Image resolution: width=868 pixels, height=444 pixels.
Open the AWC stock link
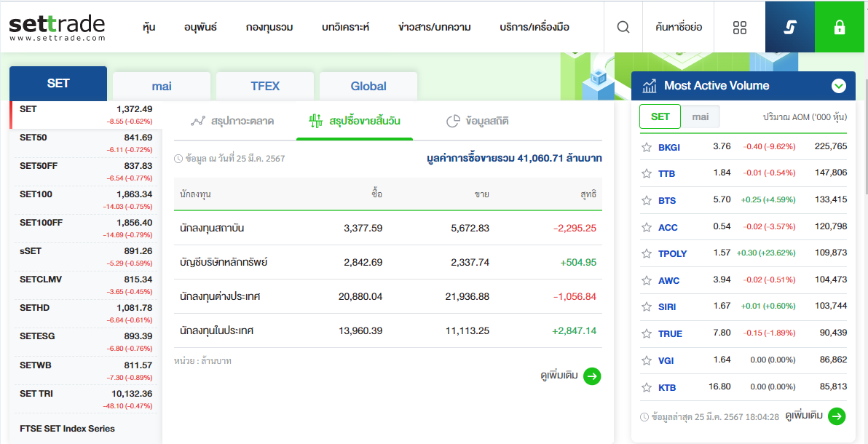click(668, 281)
